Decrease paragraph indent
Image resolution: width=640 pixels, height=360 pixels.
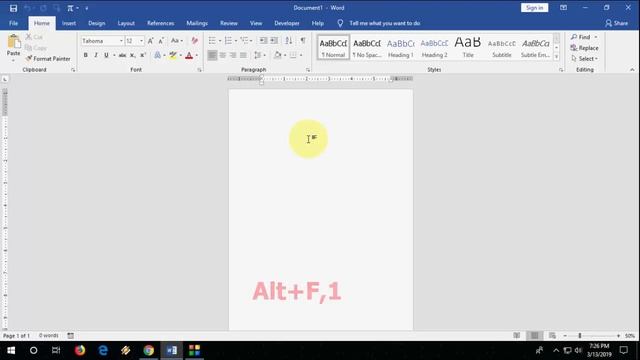(x=263, y=40)
